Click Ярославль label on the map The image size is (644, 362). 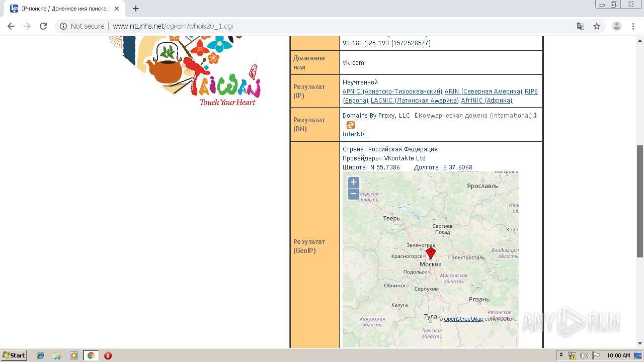coord(482,186)
